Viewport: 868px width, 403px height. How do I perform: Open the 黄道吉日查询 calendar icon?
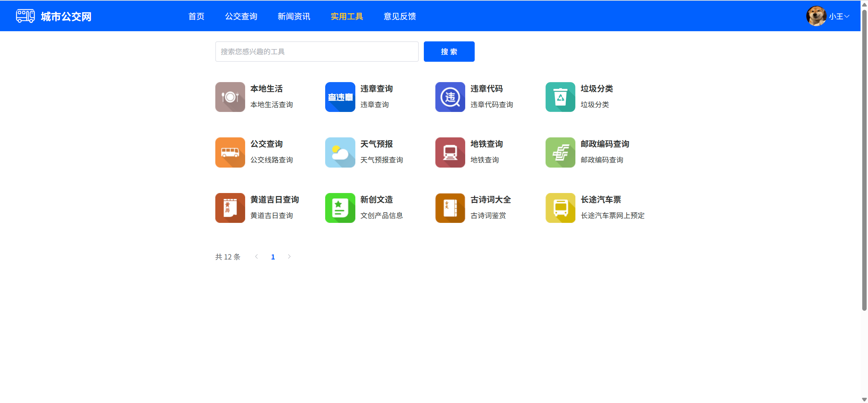point(230,208)
